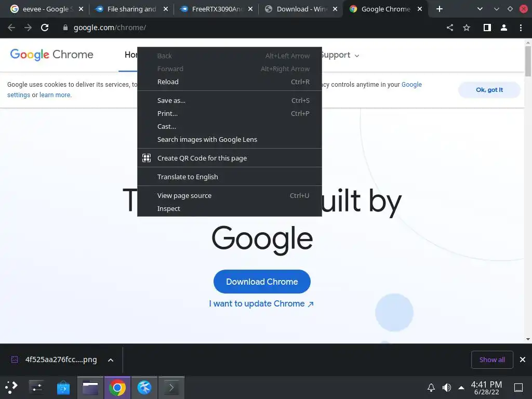Image resolution: width=532 pixels, height=399 pixels.
Task: Open the tab search chevron
Action: point(480,9)
